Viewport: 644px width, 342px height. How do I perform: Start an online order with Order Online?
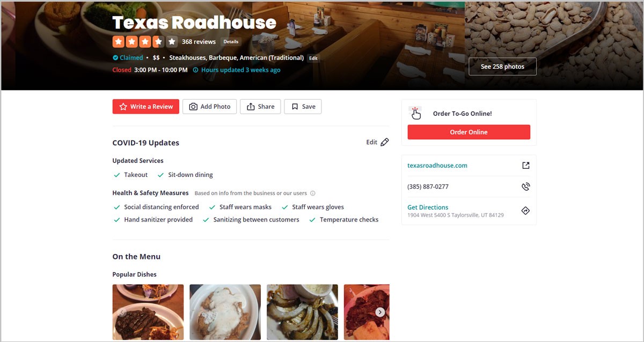[x=469, y=132]
